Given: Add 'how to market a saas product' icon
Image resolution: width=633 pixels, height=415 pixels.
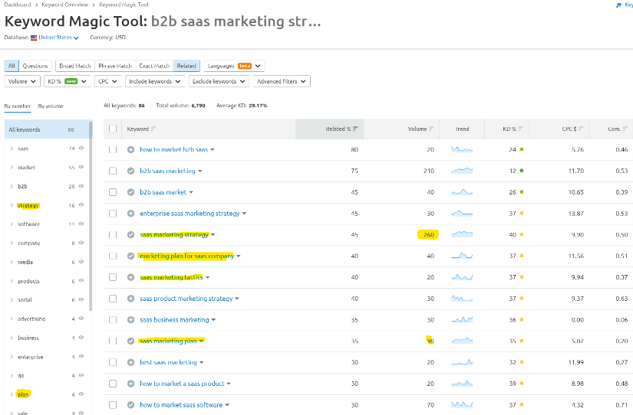Looking at the screenshot, I should click(130, 384).
